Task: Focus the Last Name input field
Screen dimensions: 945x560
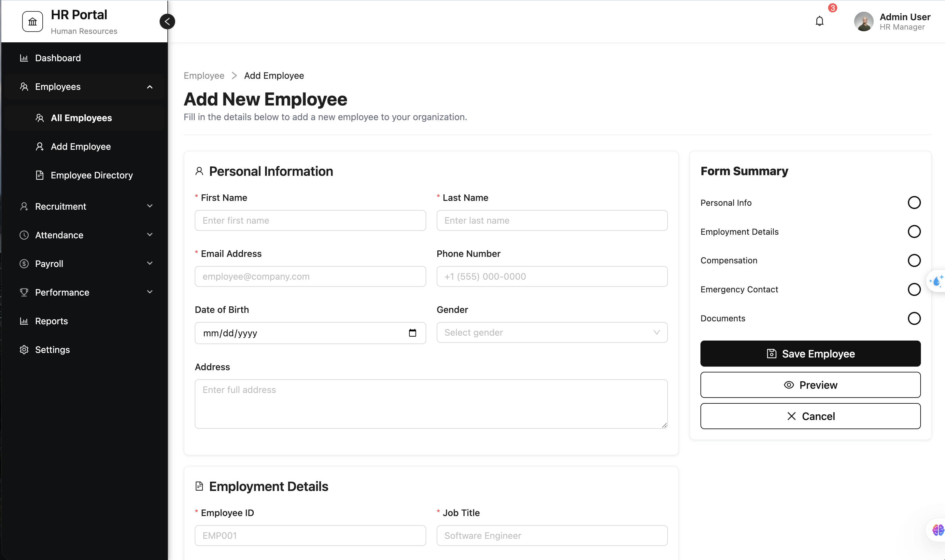Action: [552, 220]
